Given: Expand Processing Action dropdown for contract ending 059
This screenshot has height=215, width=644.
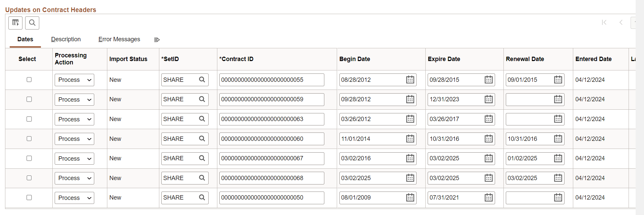Looking at the screenshot, I should click(74, 100).
